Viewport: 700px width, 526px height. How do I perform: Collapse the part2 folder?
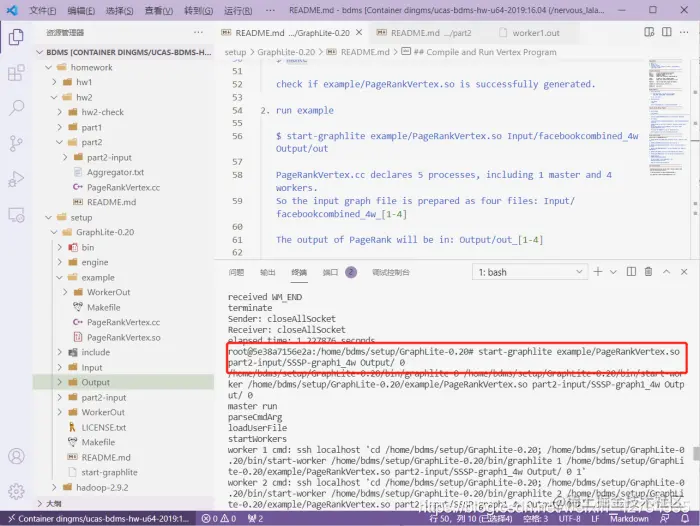coord(124,142)
